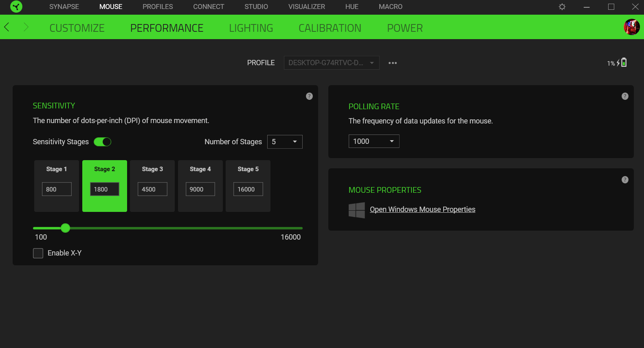Turn off the Sensitivity Stages toggle
The height and width of the screenshot is (348, 644).
pyautogui.click(x=102, y=142)
